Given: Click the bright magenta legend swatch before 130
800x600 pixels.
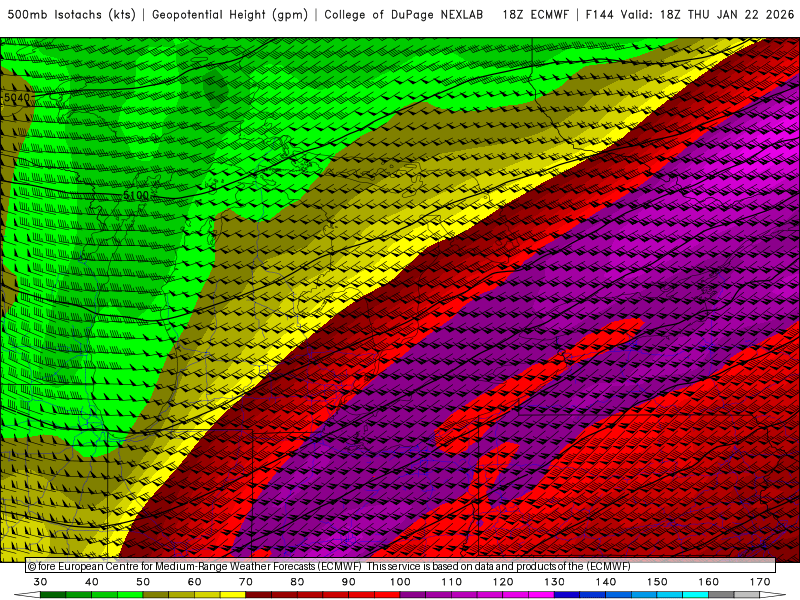Looking at the screenshot, I should tap(542, 595).
